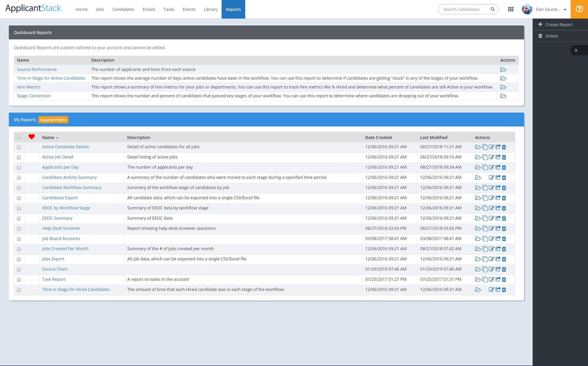Copy the Applicants per Day report
This screenshot has width=588, height=366.
(x=485, y=167)
